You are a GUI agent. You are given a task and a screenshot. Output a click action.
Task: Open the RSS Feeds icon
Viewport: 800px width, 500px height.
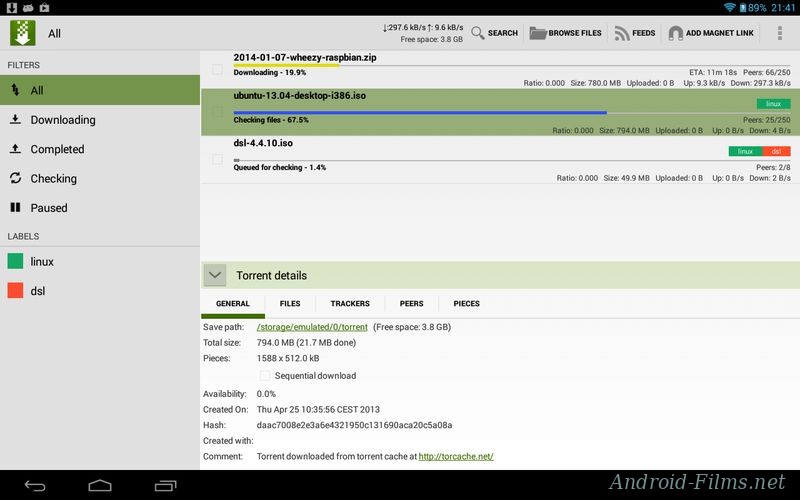[622, 33]
